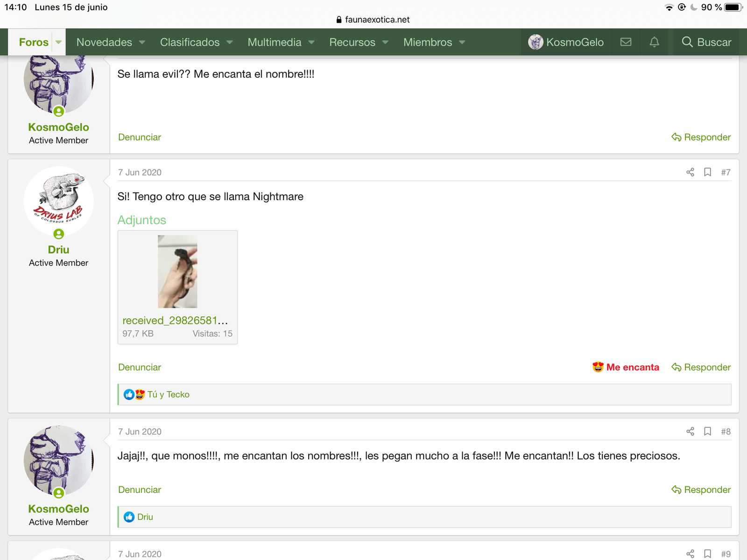Click the reaction emoji icons under post #7
This screenshot has height=560, width=747.
pos(134,395)
